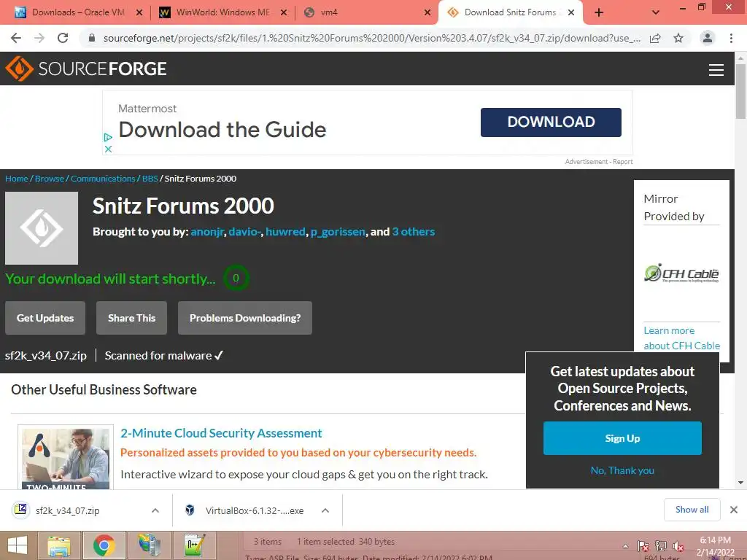
Task: Click the CFH Cable mirror logo
Action: (681, 273)
